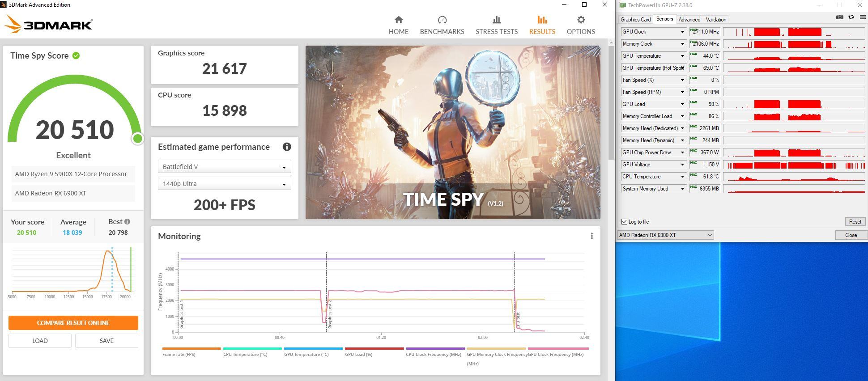Screen dimensions: 868x381
Task: Toggle GPU Clock Frequency legend swatch
Action: coord(558,348)
